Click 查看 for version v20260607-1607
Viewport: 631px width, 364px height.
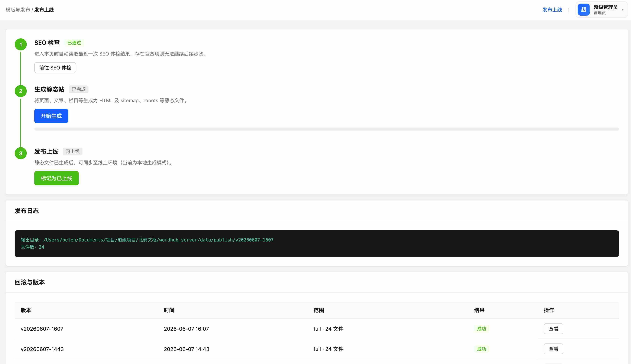click(x=553, y=329)
